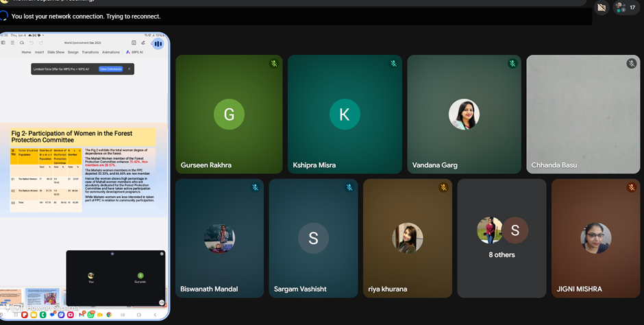This screenshot has height=325, width=644.
Task: Open the Samsung Internet browser icon
Action: (61, 315)
